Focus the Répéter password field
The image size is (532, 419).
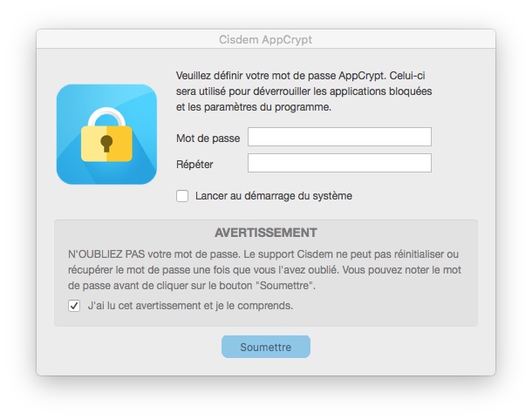pos(339,164)
